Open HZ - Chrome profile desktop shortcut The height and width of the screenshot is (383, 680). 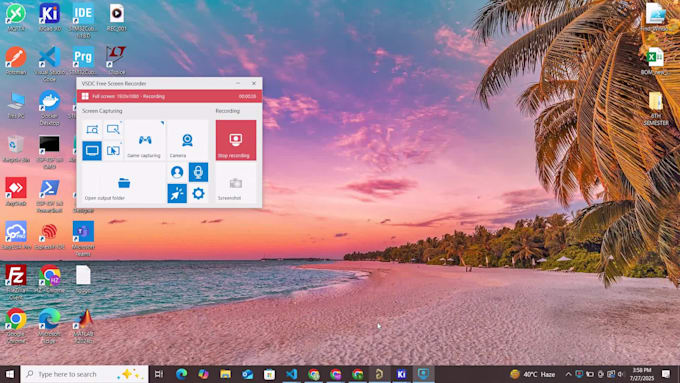[49, 279]
